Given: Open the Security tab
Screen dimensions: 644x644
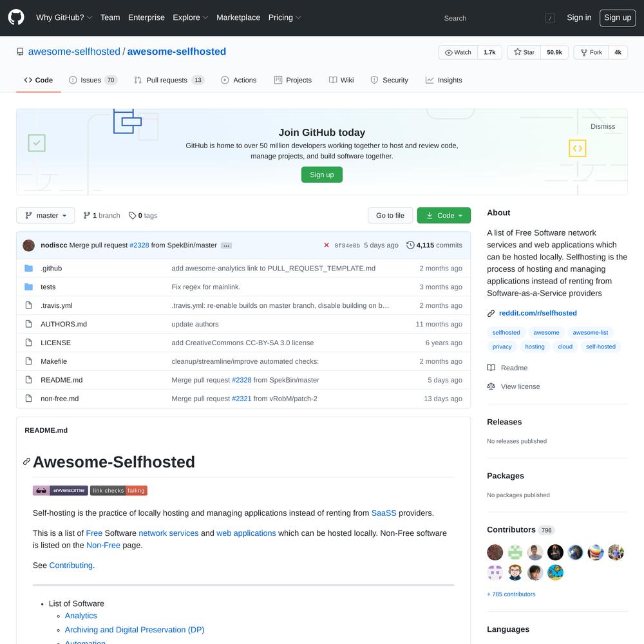Looking at the screenshot, I should tap(390, 80).
